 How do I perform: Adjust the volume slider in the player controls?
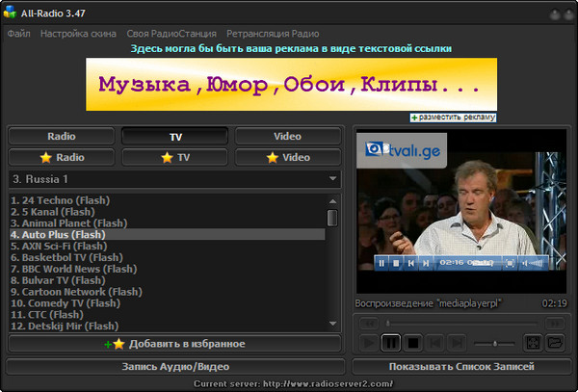click(494, 344)
